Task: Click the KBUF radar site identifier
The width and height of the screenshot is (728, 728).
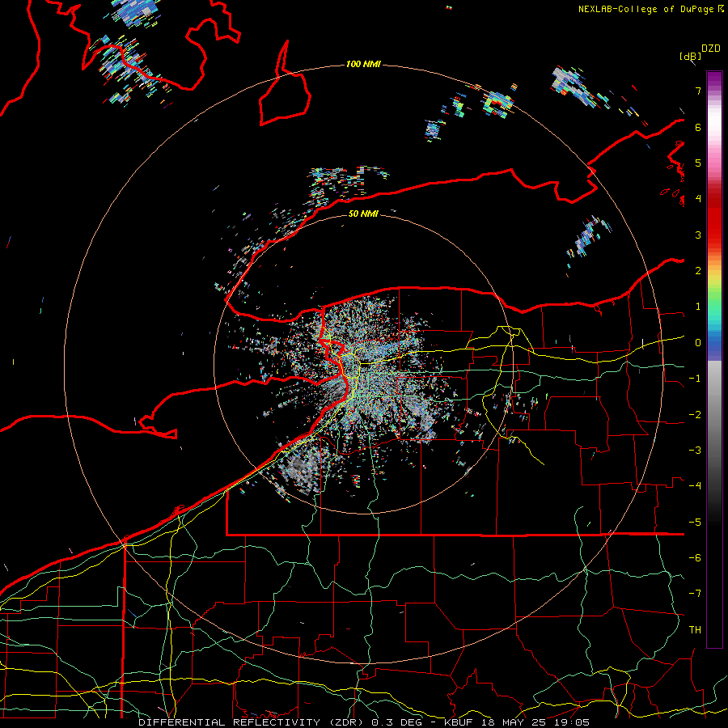Action: pos(457,722)
